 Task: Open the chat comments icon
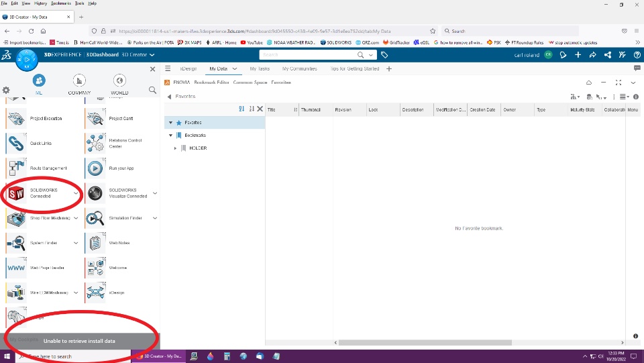(637, 68)
